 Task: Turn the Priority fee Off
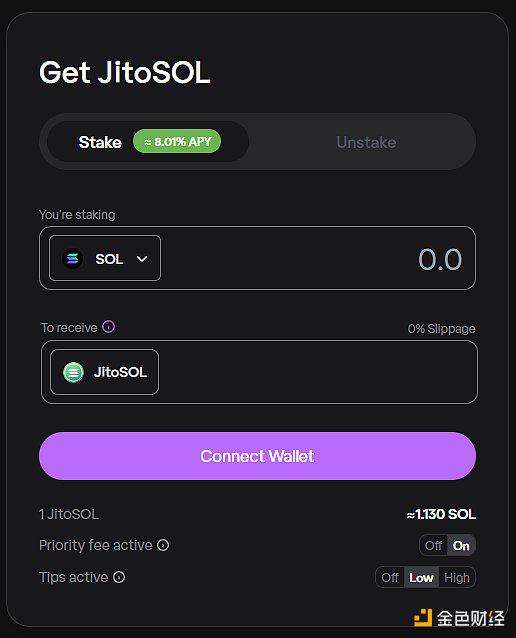click(x=433, y=545)
